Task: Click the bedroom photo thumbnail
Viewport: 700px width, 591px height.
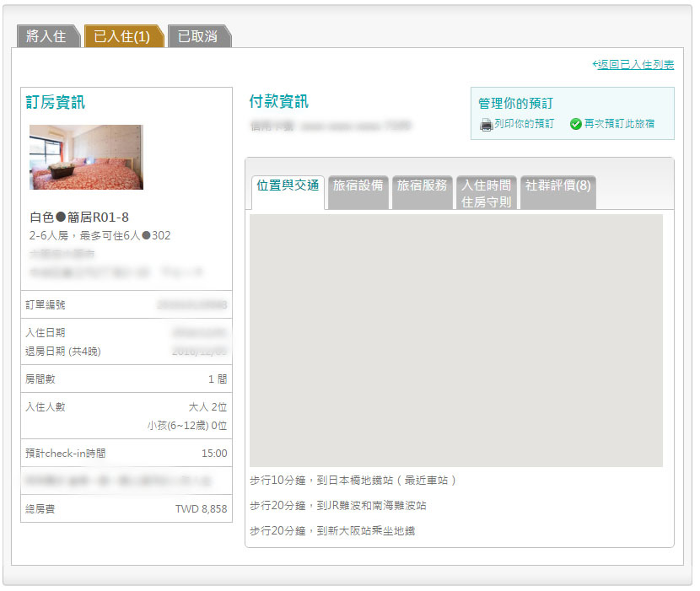Action: [86, 157]
